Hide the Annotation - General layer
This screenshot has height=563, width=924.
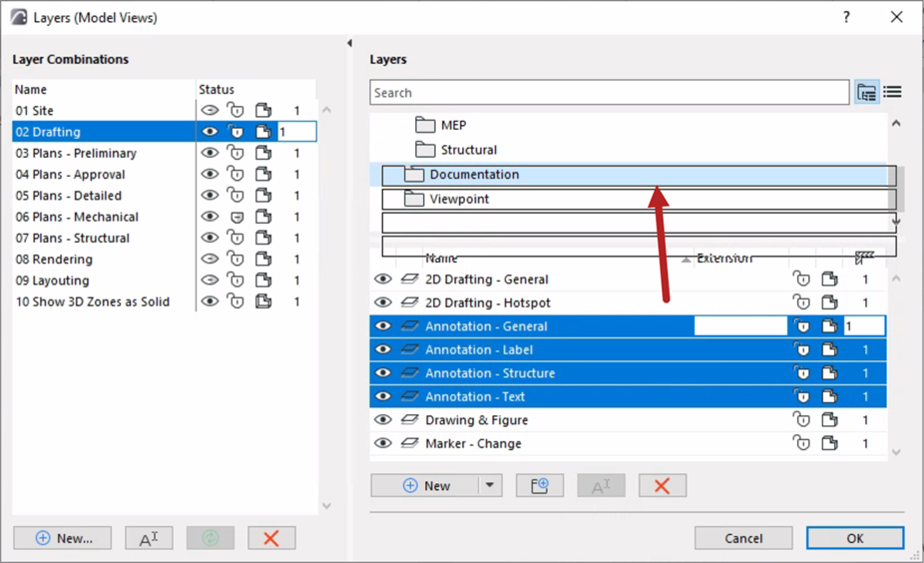click(x=383, y=326)
